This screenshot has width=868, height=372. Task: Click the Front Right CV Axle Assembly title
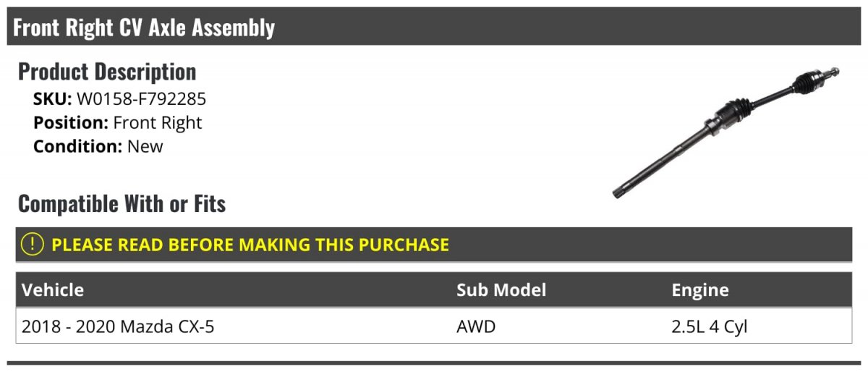(x=144, y=28)
